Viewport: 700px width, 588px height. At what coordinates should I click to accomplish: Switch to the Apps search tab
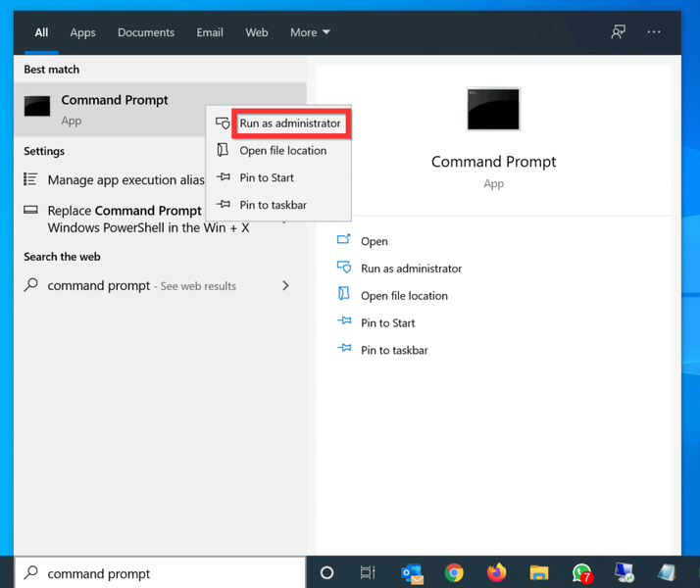(82, 32)
